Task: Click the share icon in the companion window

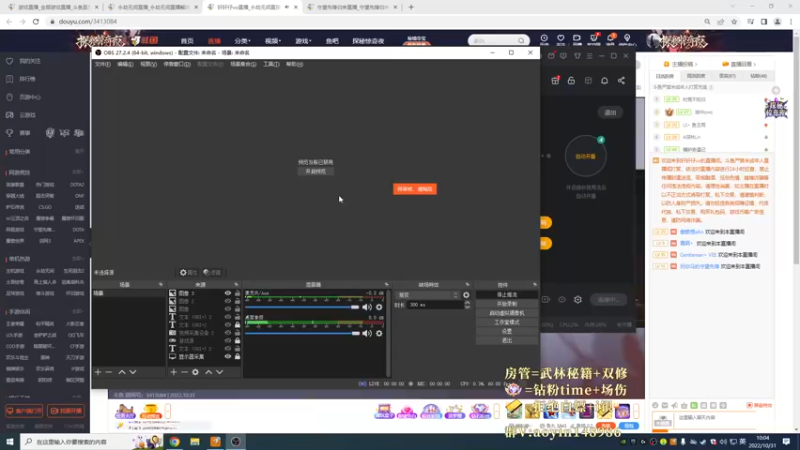Action: click(621, 81)
